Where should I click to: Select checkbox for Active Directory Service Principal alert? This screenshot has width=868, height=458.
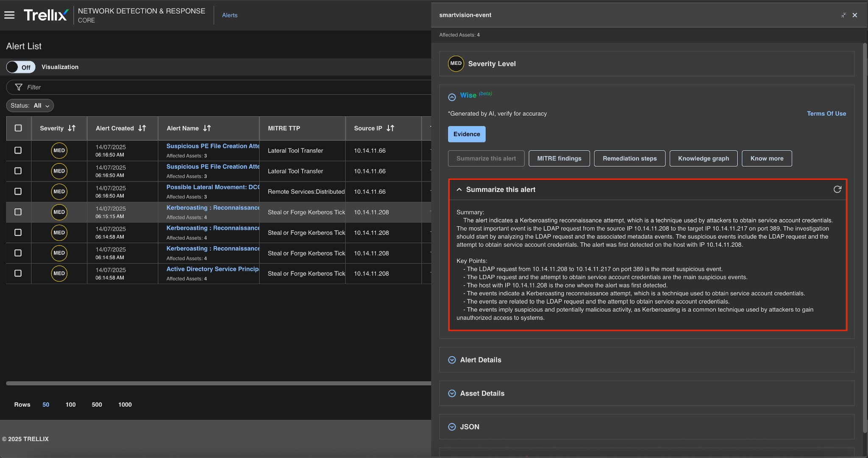(x=18, y=274)
